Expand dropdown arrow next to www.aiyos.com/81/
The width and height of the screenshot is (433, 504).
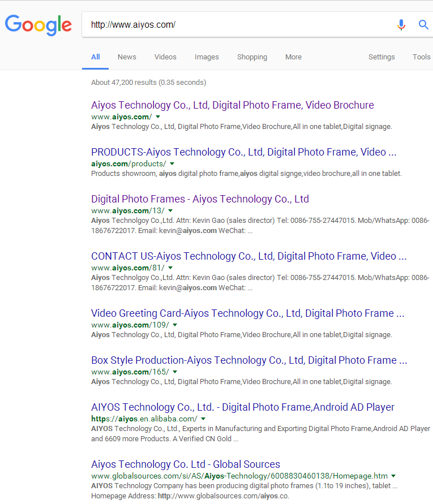170,268
